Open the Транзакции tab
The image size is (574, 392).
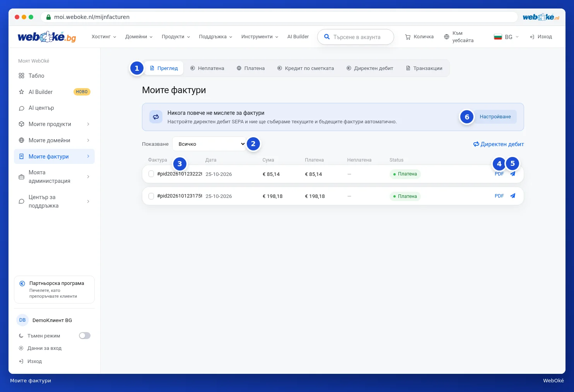click(424, 68)
